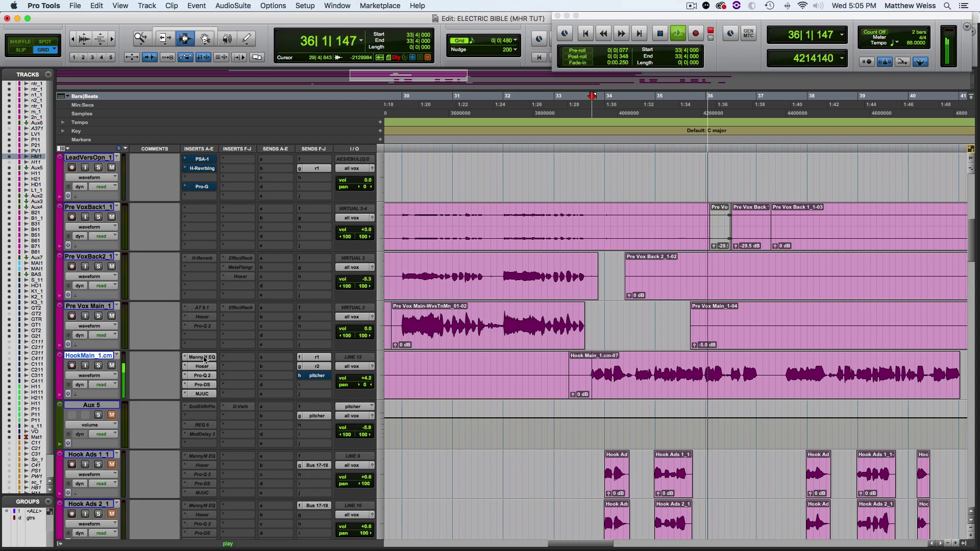This screenshot has height=551, width=980.
Task: Open the Pro-G insert on LeadVersOpn_1
Action: (x=202, y=186)
